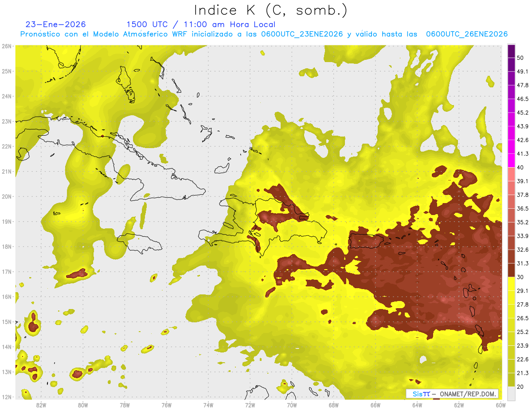Screen dimensions: 532x411
Task: Click colorbar value '29.1'
Action: 523,291
